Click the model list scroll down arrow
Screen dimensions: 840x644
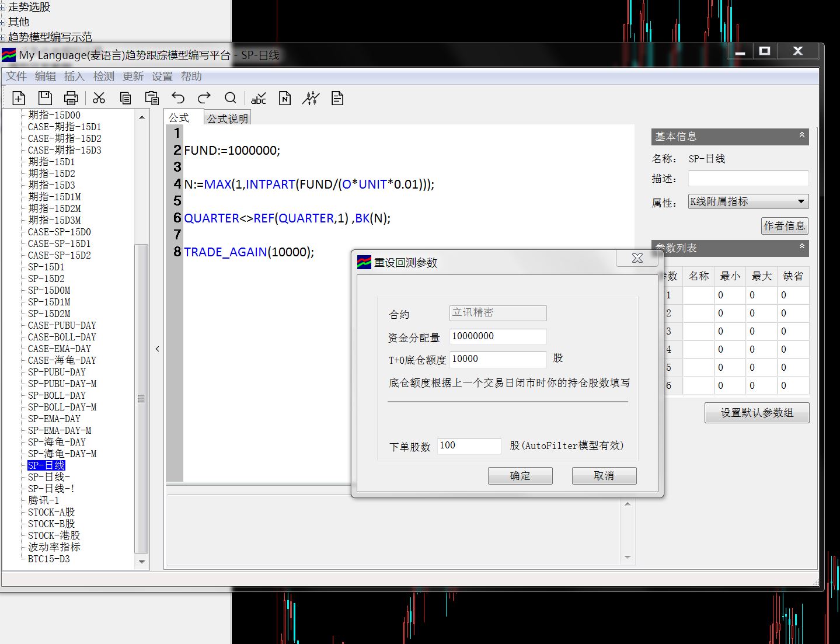click(x=142, y=562)
